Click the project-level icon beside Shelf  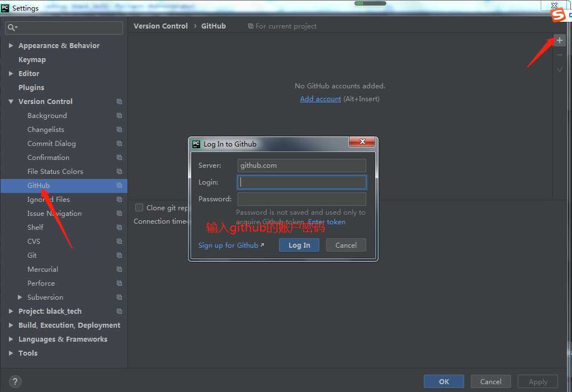click(119, 228)
